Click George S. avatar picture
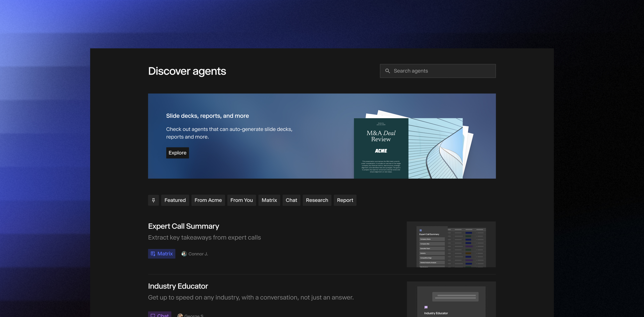Image resolution: width=644 pixels, height=317 pixels. [x=180, y=315]
